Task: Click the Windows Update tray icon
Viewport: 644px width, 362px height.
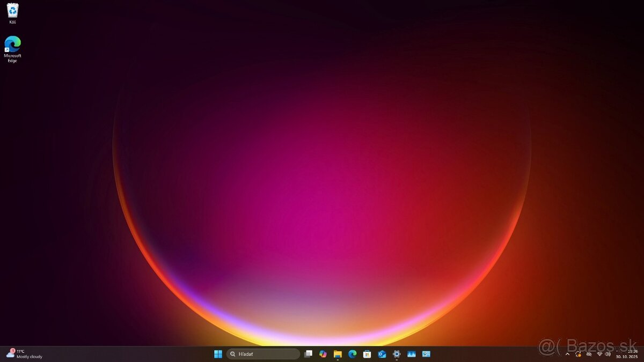Action: tap(579, 354)
